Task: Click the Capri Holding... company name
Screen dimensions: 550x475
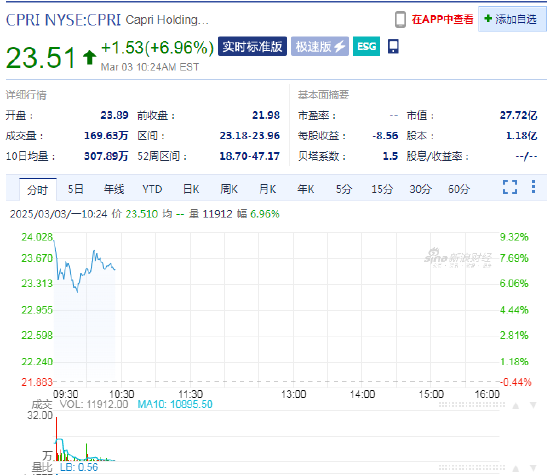Action: (x=167, y=20)
